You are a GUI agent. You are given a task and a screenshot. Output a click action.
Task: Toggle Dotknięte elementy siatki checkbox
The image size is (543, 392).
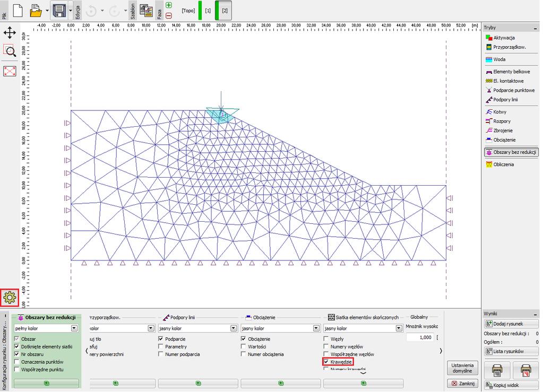pos(16,347)
